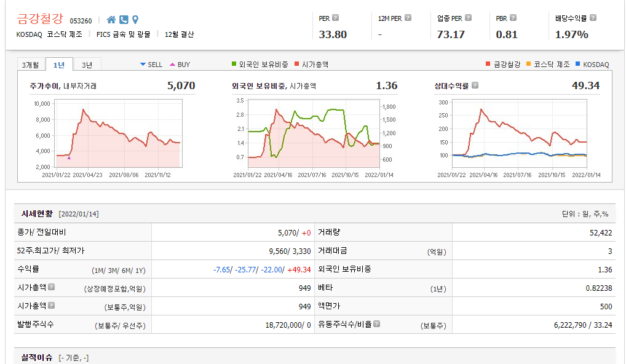Open help icon beside 시가총액 상장예정포함 row

tap(51, 287)
